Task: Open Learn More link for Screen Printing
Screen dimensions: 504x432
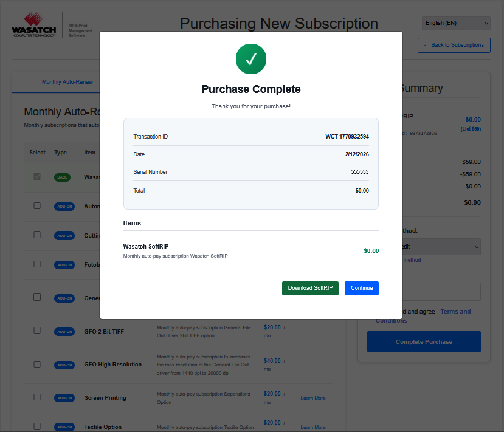Action: pos(313,398)
